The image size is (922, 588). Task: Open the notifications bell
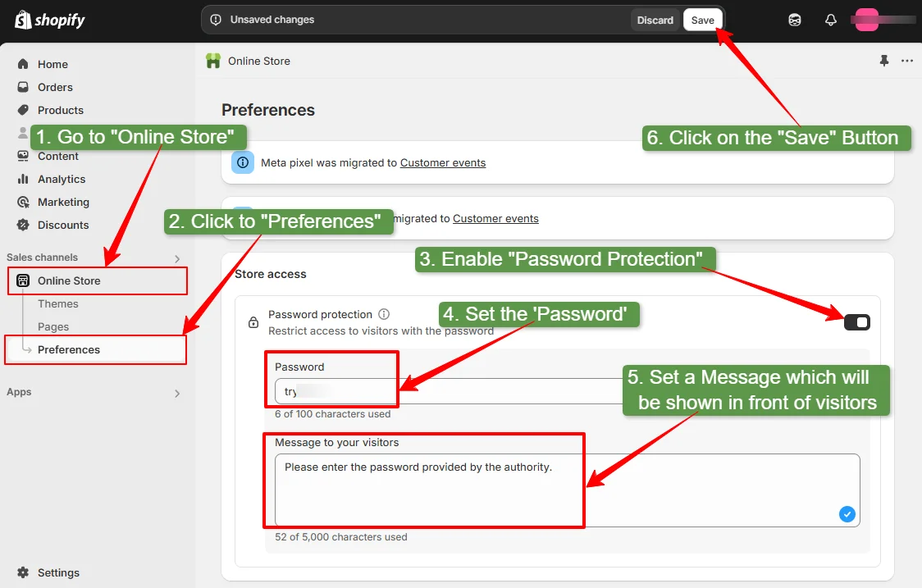click(x=830, y=20)
